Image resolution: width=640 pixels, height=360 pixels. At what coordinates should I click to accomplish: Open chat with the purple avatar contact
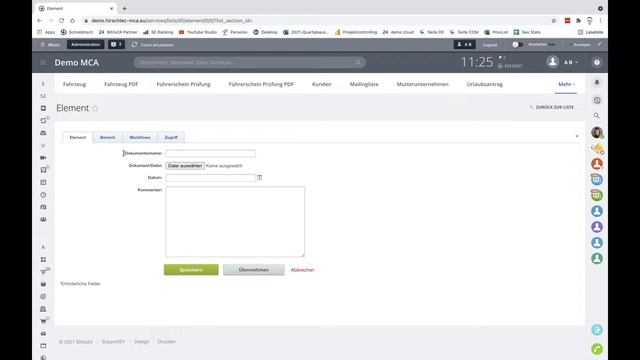[x=597, y=227]
